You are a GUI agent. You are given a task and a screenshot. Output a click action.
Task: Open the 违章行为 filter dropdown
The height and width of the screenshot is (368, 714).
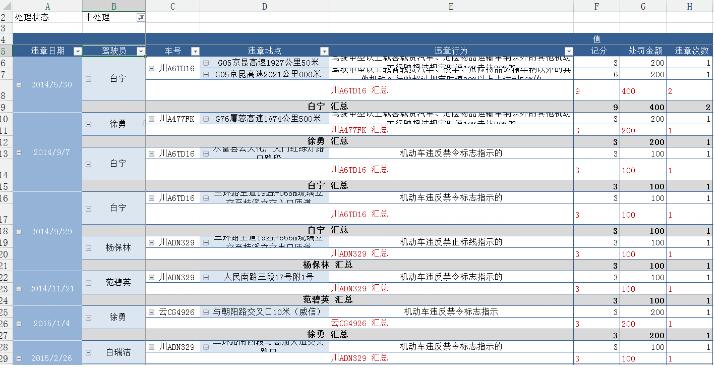(x=569, y=51)
